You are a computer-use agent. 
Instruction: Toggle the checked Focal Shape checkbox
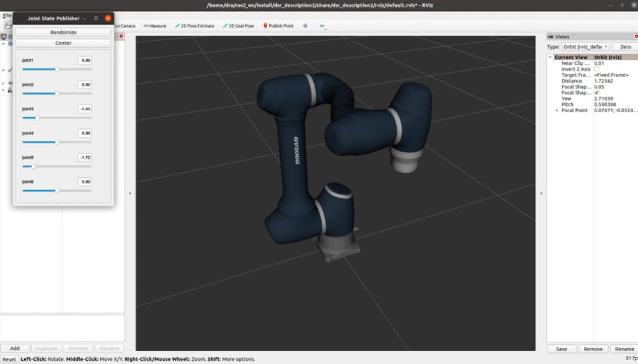point(597,93)
